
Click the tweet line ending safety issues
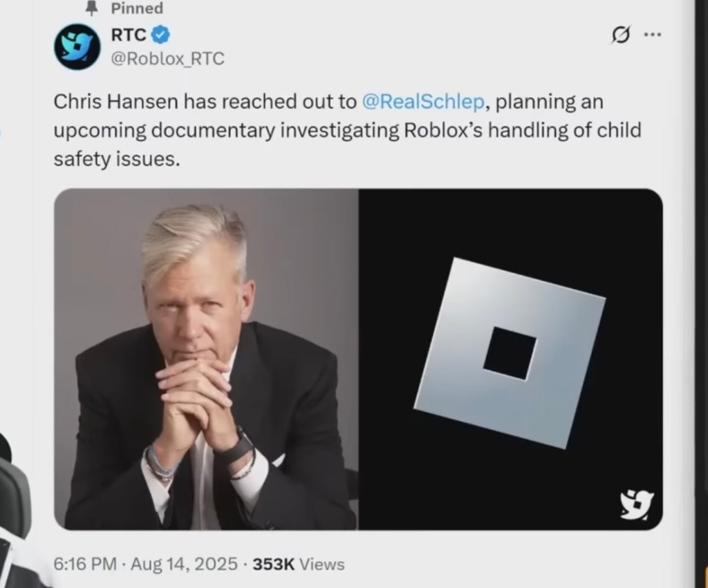[x=117, y=159]
